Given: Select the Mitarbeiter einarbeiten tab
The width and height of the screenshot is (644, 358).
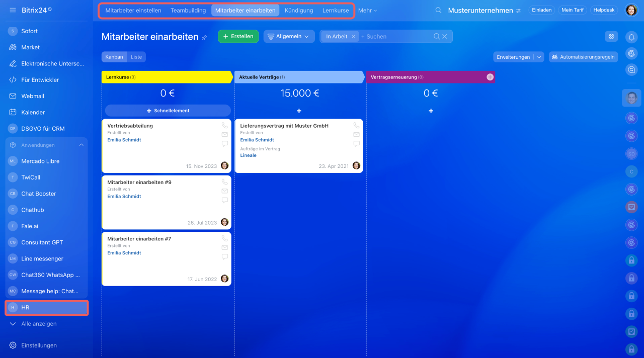Looking at the screenshot, I should (245, 11).
